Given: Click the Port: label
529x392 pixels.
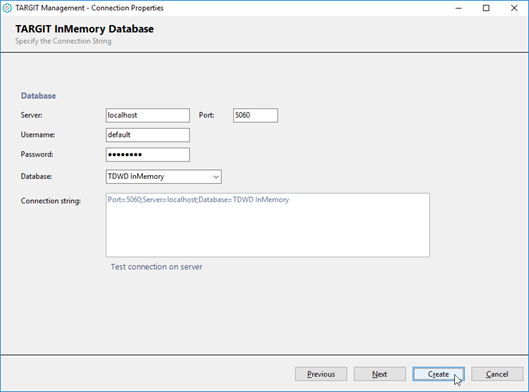Looking at the screenshot, I should (206, 115).
